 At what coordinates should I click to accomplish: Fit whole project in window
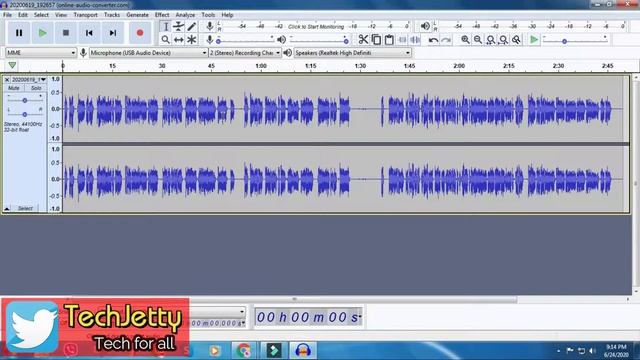504,40
